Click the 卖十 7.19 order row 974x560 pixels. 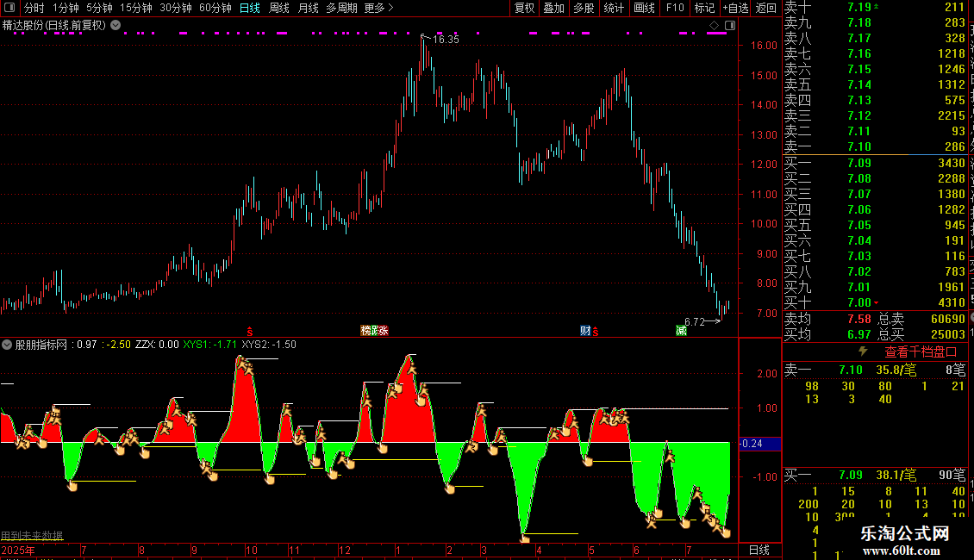(x=875, y=7)
